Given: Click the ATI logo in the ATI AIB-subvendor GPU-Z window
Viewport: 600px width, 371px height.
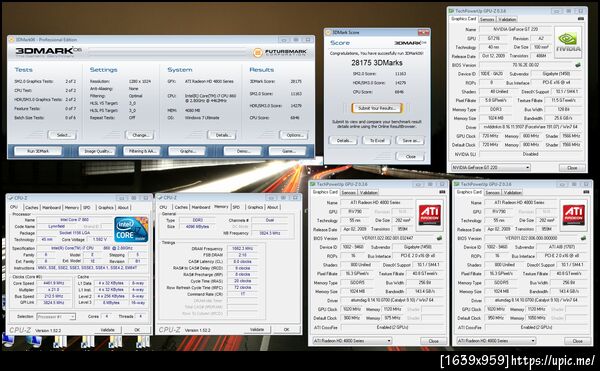Looking at the screenshot, I should point(574,215).
